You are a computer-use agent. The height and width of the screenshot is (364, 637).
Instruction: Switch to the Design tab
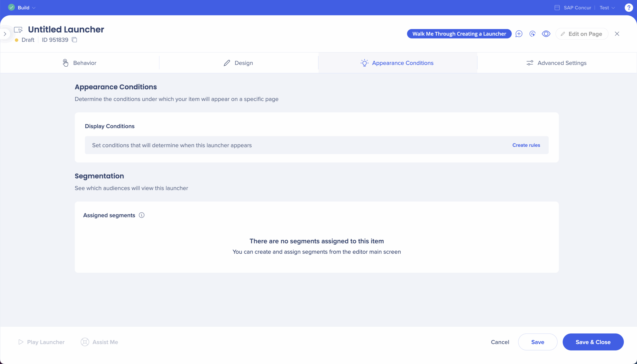coord(238,63)
